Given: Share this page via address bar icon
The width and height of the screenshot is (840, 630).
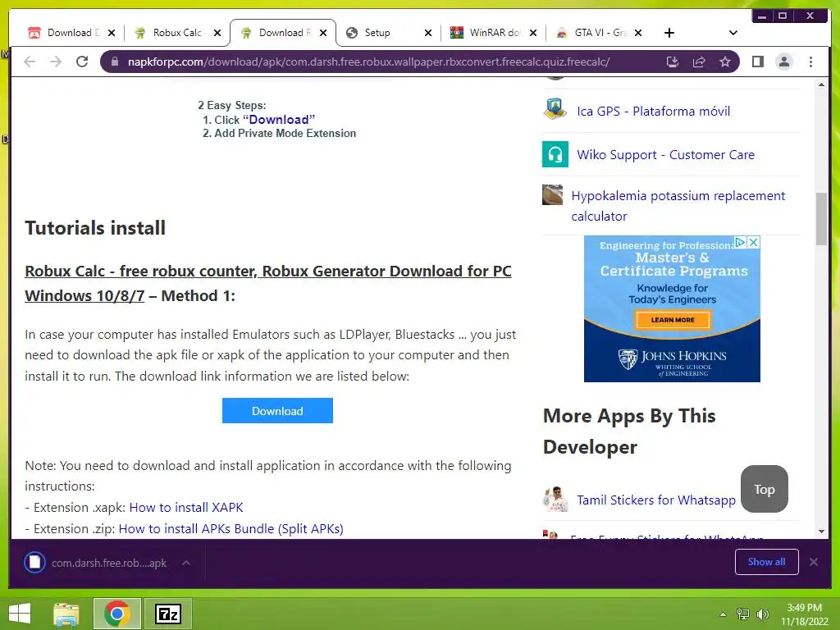Looking at the screenshot, I should [699, 62].
